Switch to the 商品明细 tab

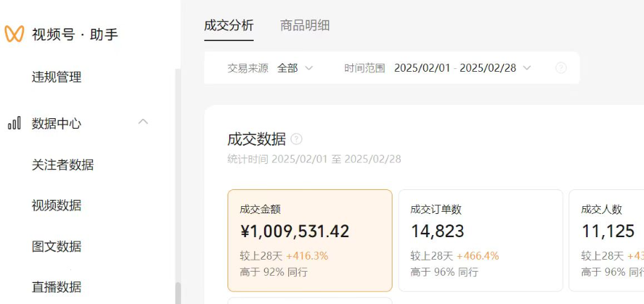pos(304,25)
